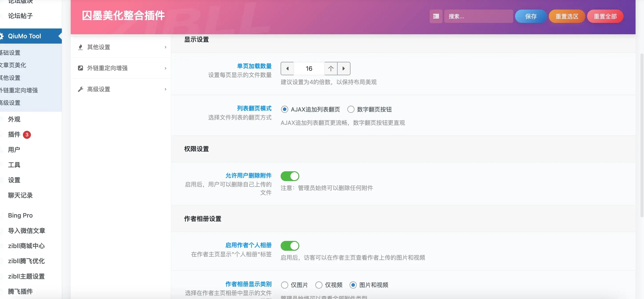This screenshot has height=299, width=644.
Task: Select 数字翻页按钮 radio option
Action: pyautogui.click(x=350, y=109)
